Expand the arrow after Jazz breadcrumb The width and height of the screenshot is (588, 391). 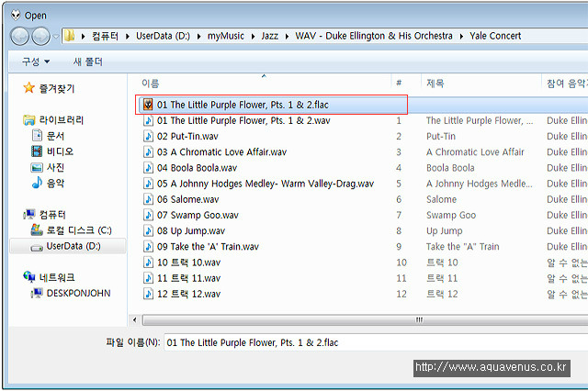[287, 37]
